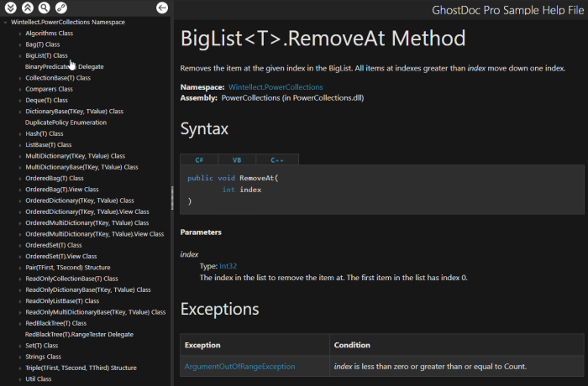Viewport: 588px width, 386px height.
Task: Expand the CollectionBase(T) Class arrow
Action: click(20, 78)
